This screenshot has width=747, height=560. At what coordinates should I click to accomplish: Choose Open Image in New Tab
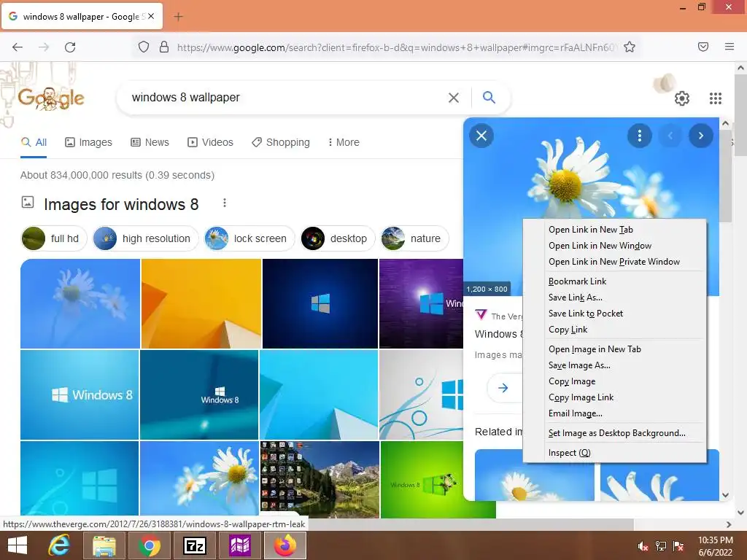click(614, 349)
